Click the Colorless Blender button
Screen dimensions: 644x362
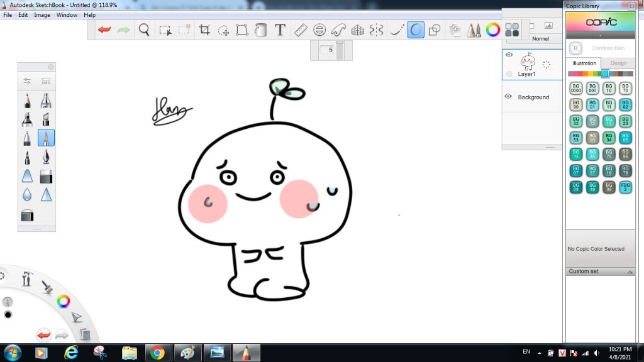click(x=575, y=48)
